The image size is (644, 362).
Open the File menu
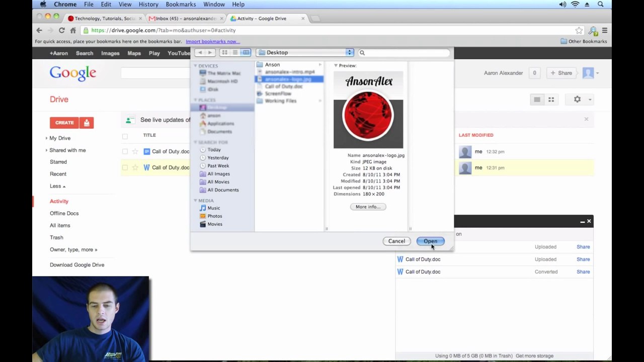pos(89,5)
